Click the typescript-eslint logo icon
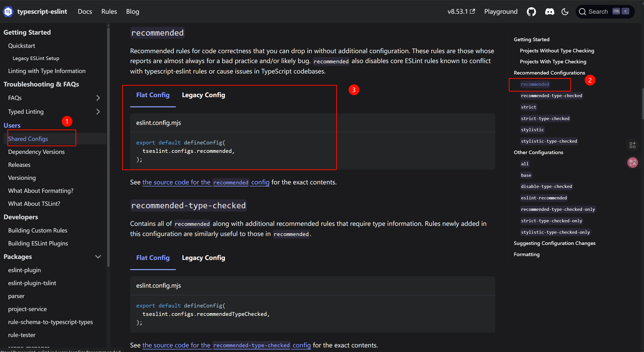 (x=8, y=11)
